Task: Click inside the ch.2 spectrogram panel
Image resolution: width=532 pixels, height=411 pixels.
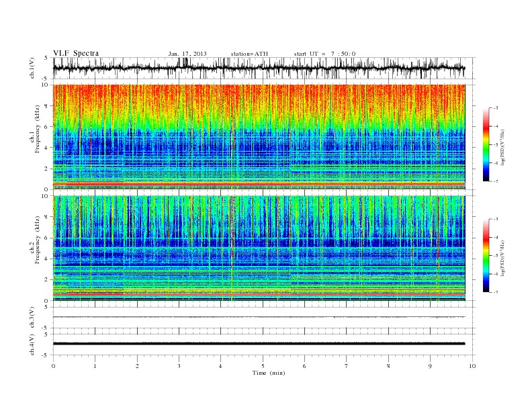Action: (259, 248)
